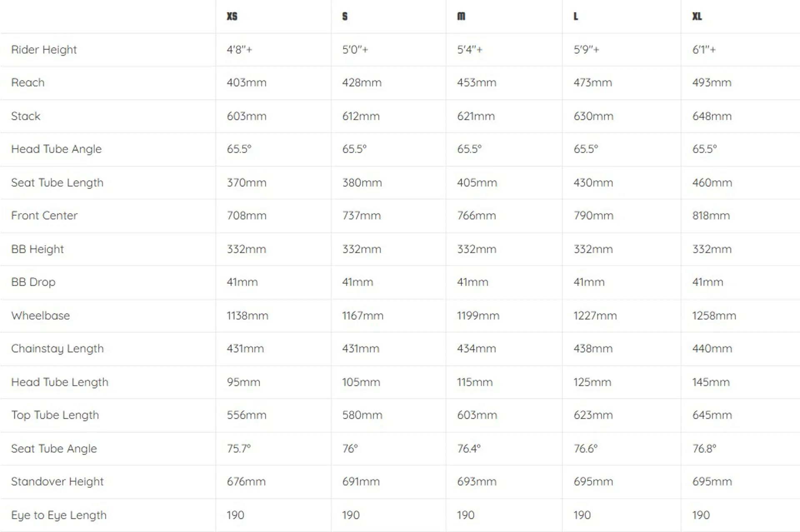Select the Standover Height row label
Viewport: 800px width, 532px height.
click(57, 481)
